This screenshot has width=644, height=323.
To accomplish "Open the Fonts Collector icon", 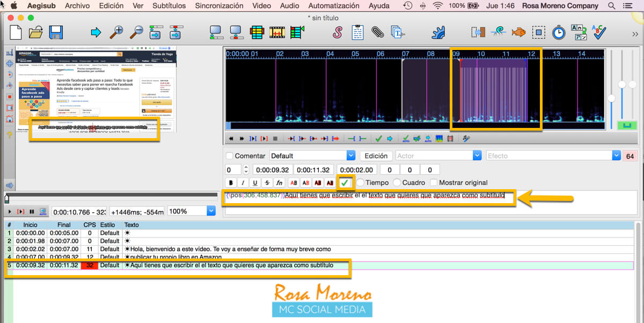I will [398, 32].
